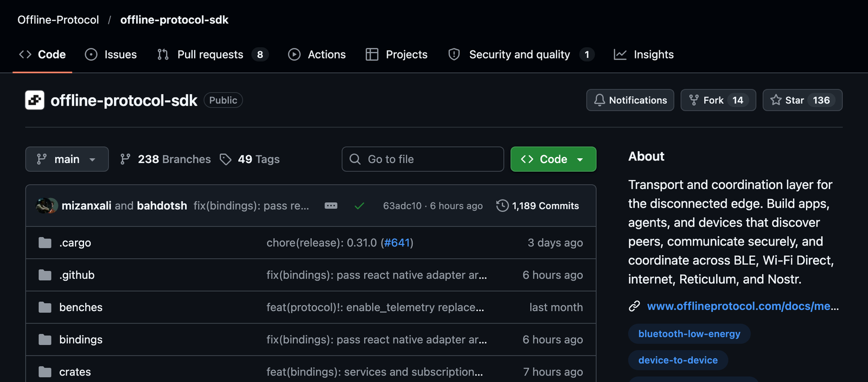The height and width of the screenshot is (382, 868).
Task: Click the 'last month' timestamp for benches
Action: (556, 307)
